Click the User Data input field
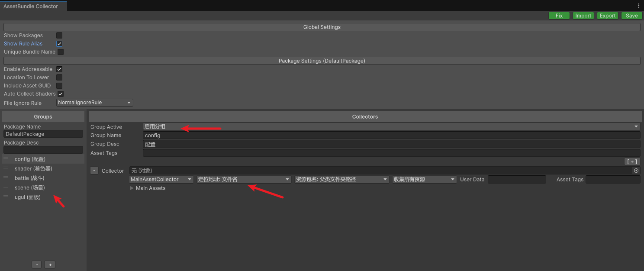The height and width of the screenshot is (271, 644). pyautogui.click(x=517, y=179)
